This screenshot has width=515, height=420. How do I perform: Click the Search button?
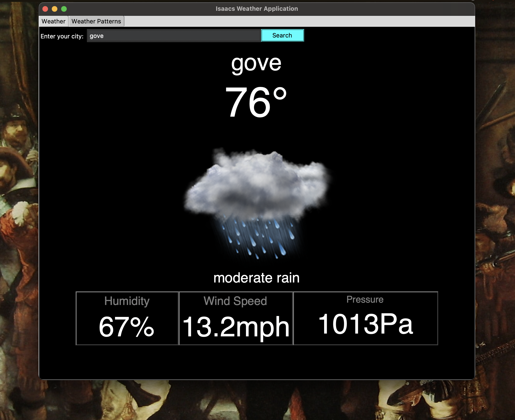click(282, 35)
